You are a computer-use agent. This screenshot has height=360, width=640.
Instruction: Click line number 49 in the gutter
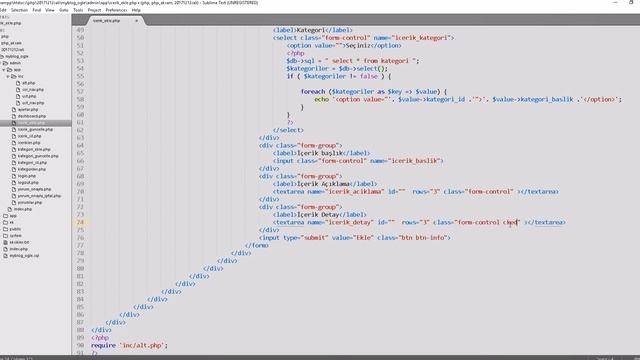click(x=80, y=30)
